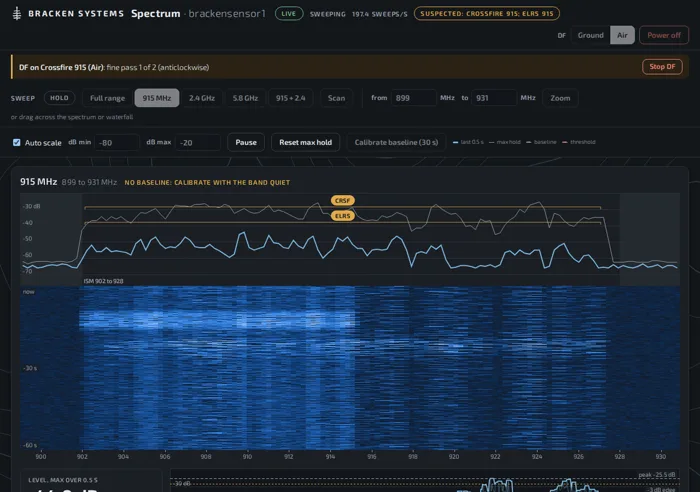This screenshot has height=492, width=700.
Task: Click the 915 MHz plot title
Action: [38, 182]
